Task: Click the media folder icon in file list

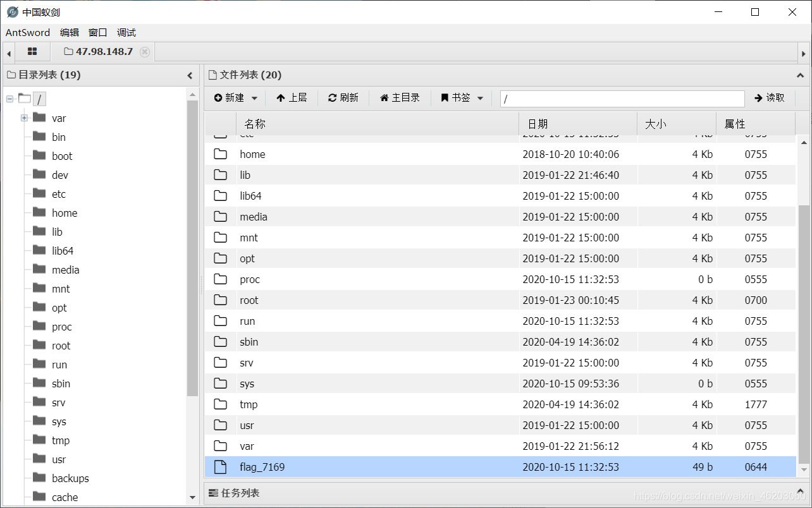Action: point(220,217)
